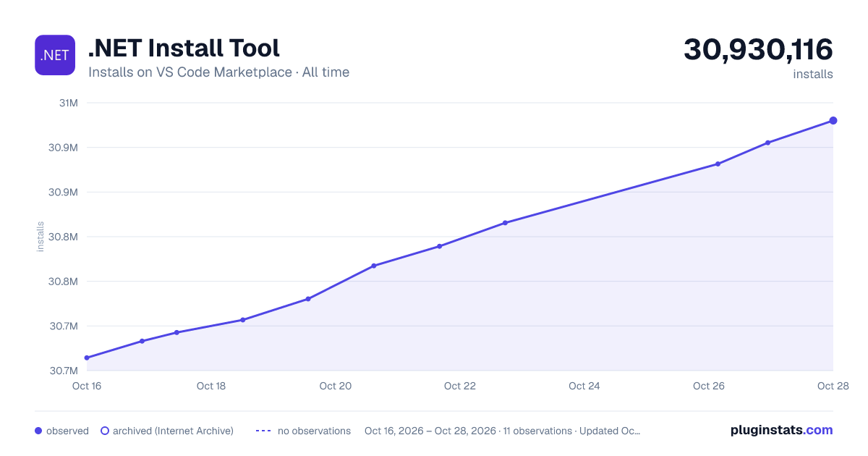Click the "Oct 24" x-axis label
This screenshot has height=456, width=868.
(x=584, y=386)
